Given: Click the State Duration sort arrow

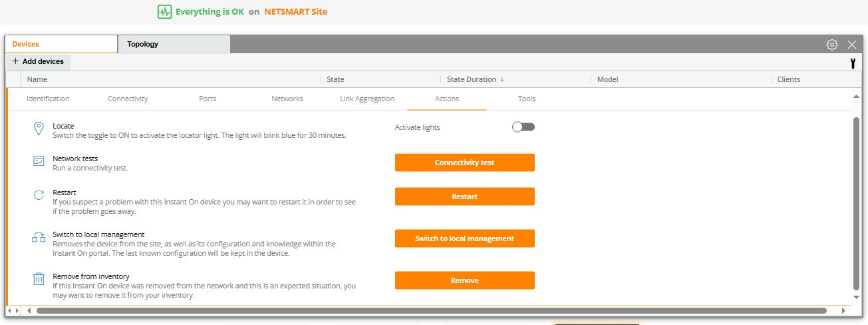Looking at the screenshot, I should [x=502, y=79].
